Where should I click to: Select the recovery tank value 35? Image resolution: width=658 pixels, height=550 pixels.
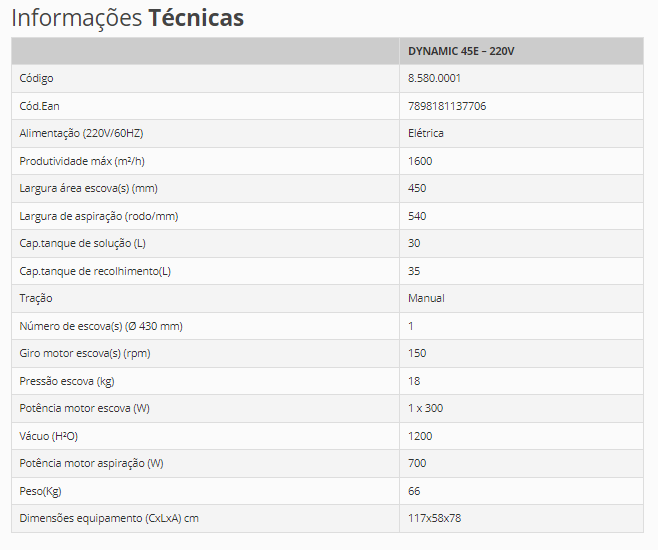(x=414, y=271)
